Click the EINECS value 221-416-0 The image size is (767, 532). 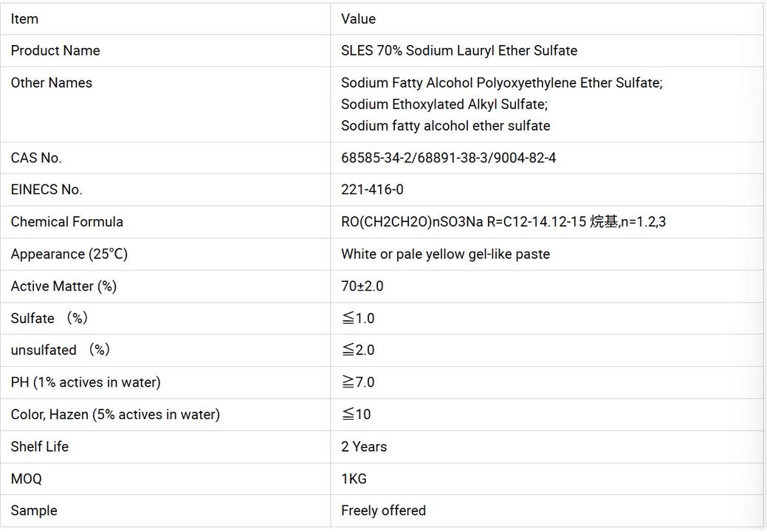[372, 190]
